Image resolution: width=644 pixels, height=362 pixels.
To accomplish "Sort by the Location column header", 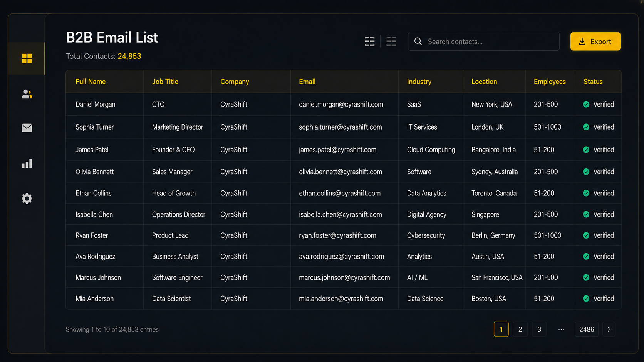I will (484, 82).
